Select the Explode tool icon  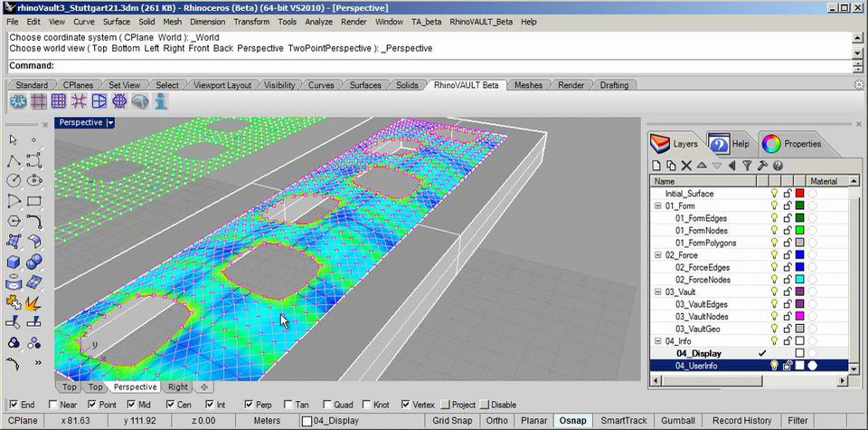coord(33,303)
